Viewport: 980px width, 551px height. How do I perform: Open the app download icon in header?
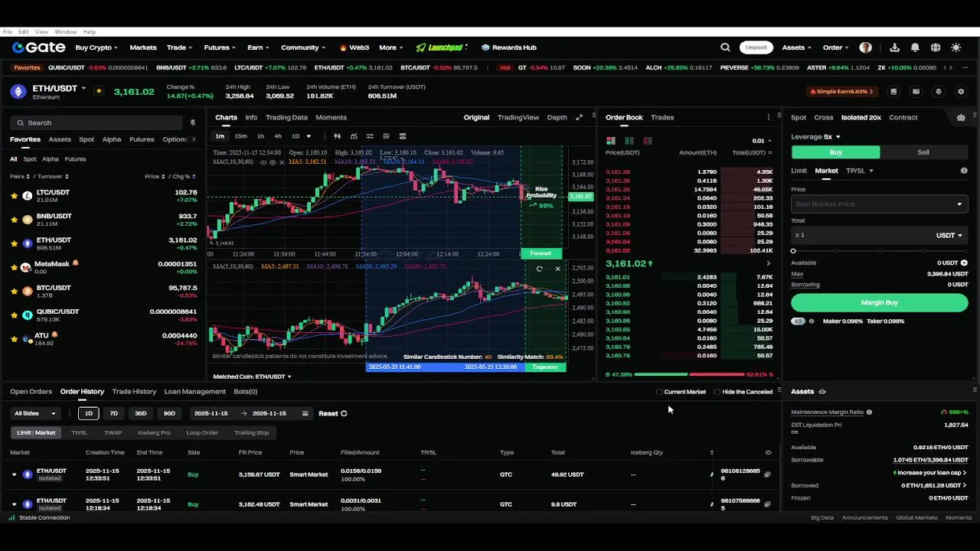pos(895,47)
